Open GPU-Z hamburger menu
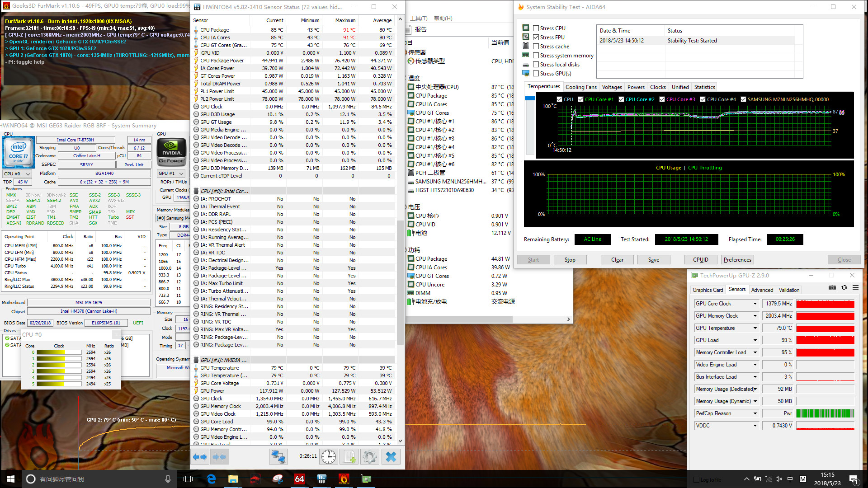Image resolution: width=868 pixels, height=488 pixels. point(855,287)
